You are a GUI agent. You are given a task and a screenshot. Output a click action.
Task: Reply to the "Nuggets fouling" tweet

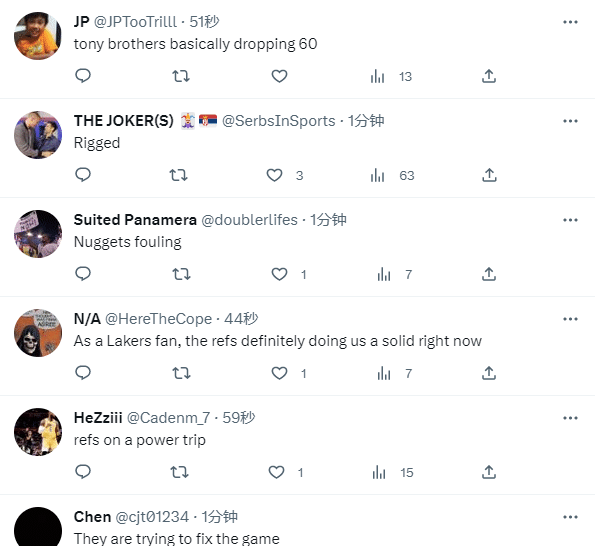click(83, 274)
